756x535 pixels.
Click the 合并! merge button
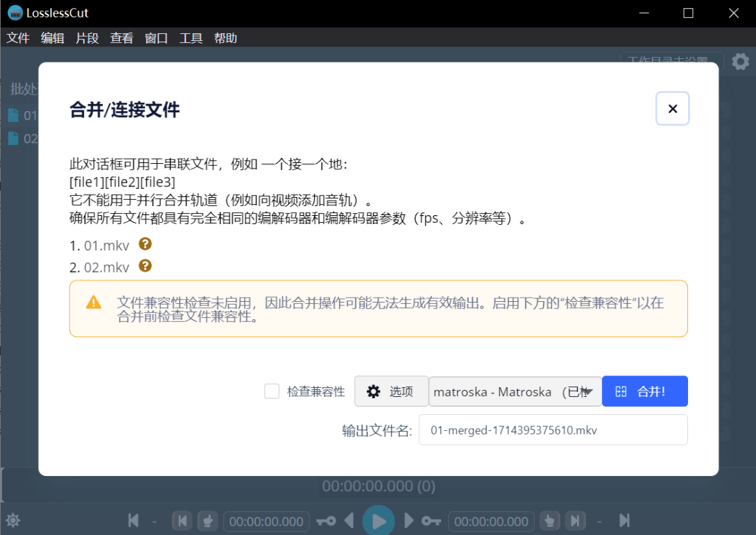coord(644,391)
